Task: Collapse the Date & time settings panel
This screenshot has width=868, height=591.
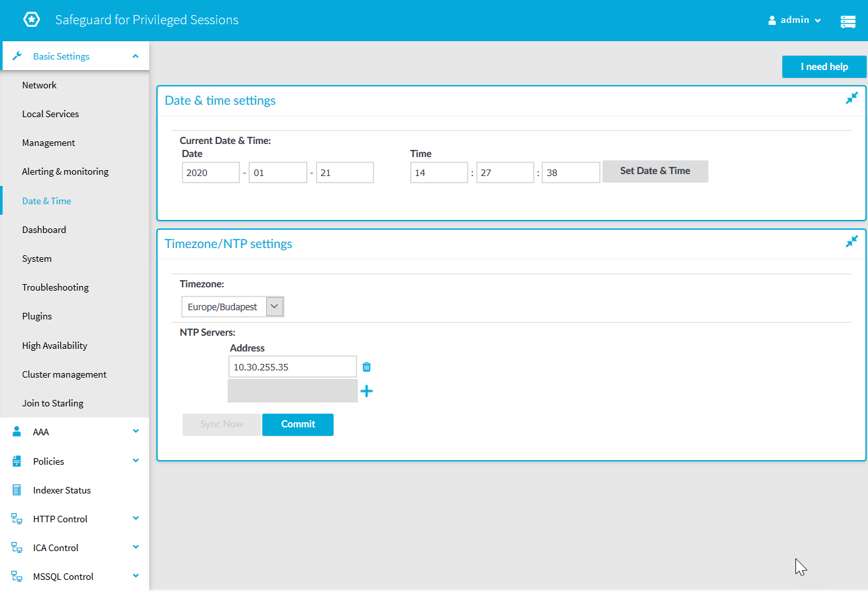Action: coord(852,98)
